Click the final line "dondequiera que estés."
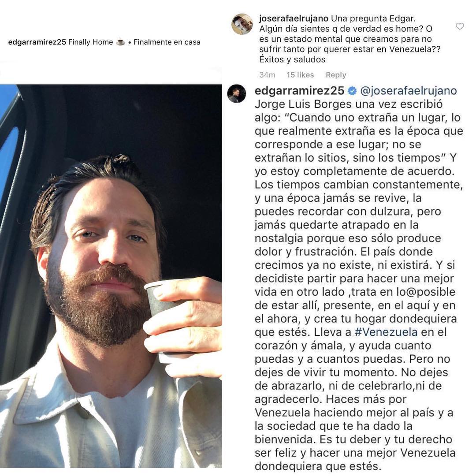 (317, 466)
